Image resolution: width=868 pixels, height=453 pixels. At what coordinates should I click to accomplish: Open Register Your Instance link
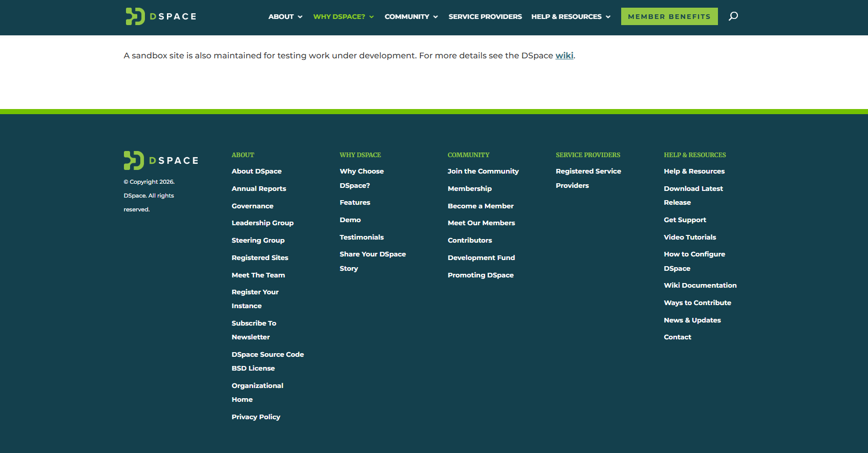click(x=255, y=299)
